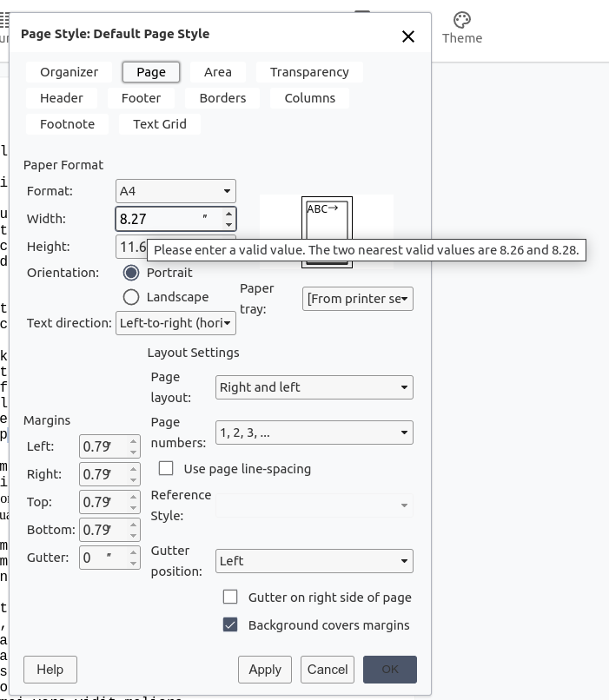Image resolution: width=609 pixels, height=700 pixels.
Task: Open the Text Grid tab
Action: [159, 124]
